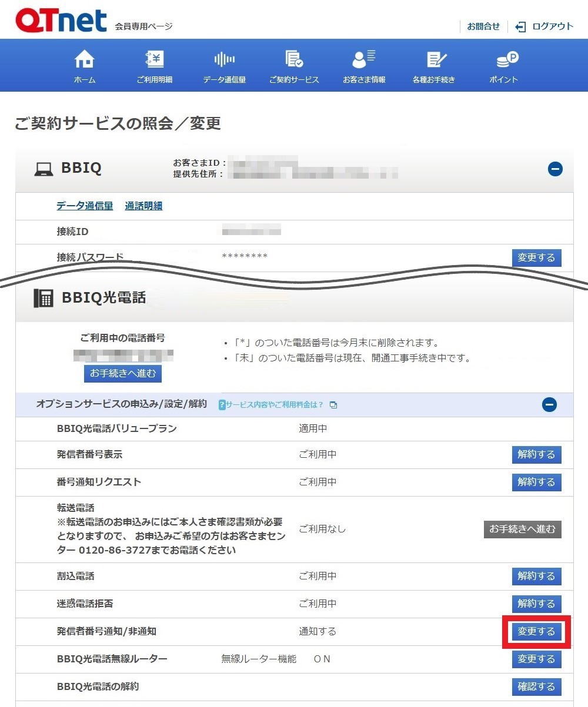Click お手続きへ進む under phone number
This screenshot has height=707, width=588.
[122, 373]
